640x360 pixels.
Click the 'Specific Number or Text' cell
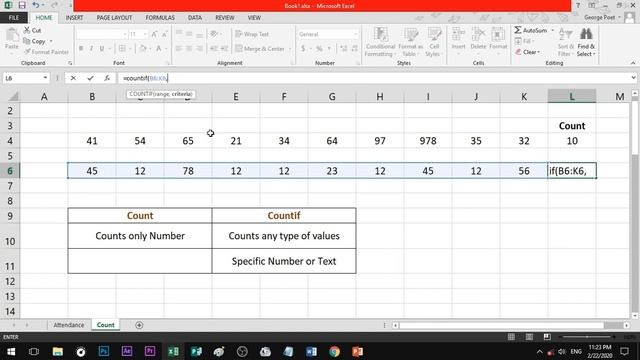(284, 261)
